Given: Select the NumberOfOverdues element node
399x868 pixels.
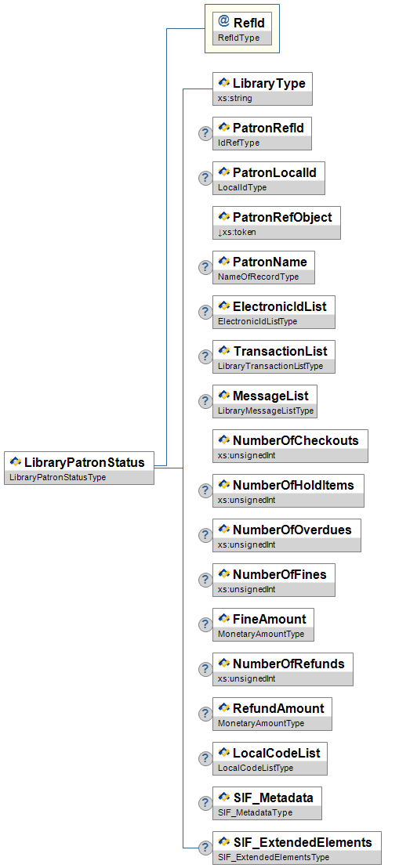Looking at the screenshot, I should tap(287, 535).
